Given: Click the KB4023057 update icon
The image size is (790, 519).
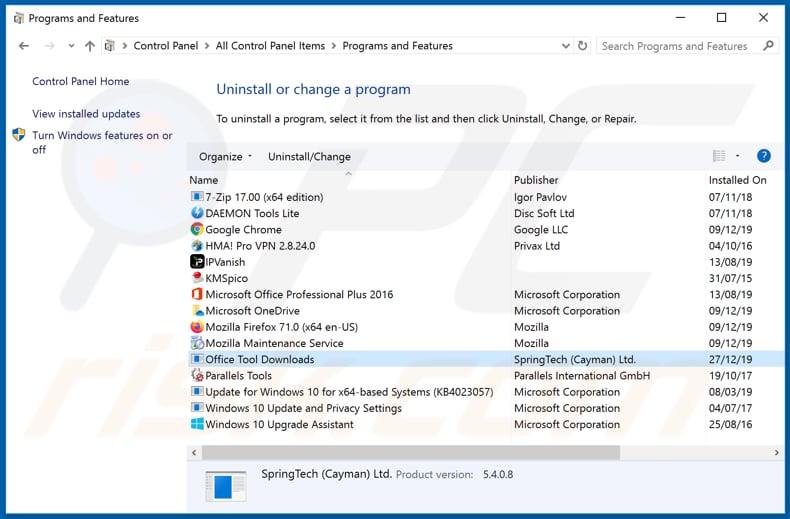Looking at the screenshot, I should point(197,392).
